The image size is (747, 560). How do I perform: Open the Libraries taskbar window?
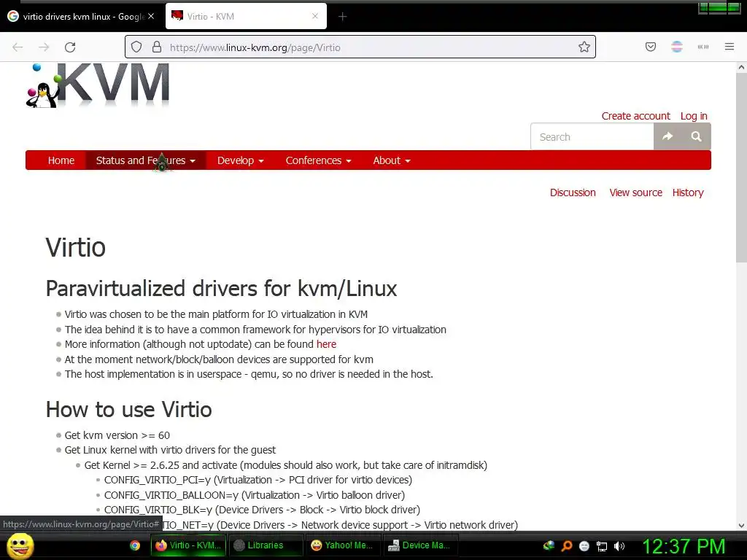point(266,545)
